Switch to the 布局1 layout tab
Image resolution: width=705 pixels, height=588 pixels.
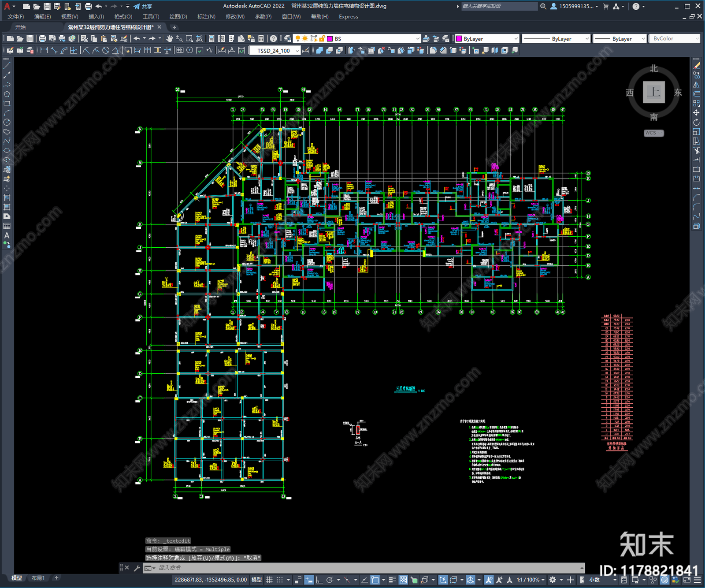(x=38, y=578)
